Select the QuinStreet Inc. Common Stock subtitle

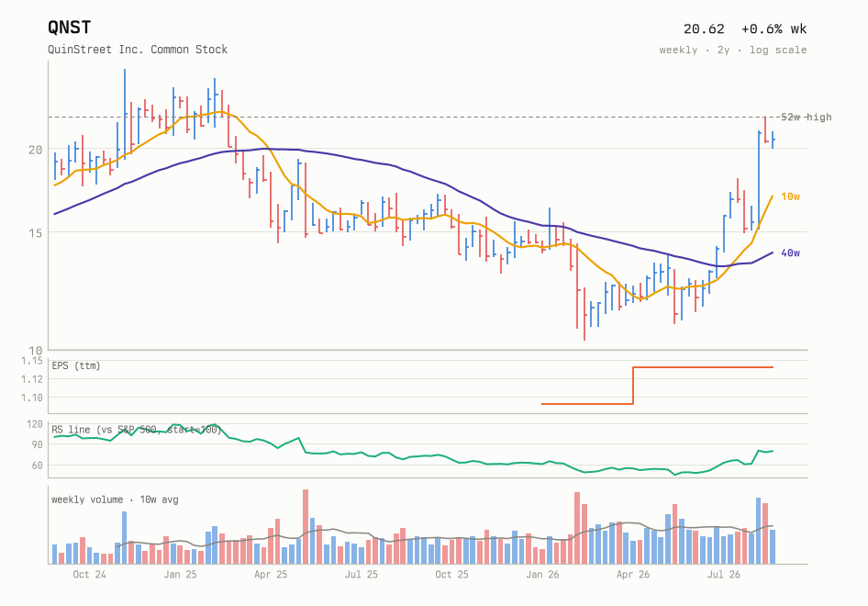tap(138, 50)
